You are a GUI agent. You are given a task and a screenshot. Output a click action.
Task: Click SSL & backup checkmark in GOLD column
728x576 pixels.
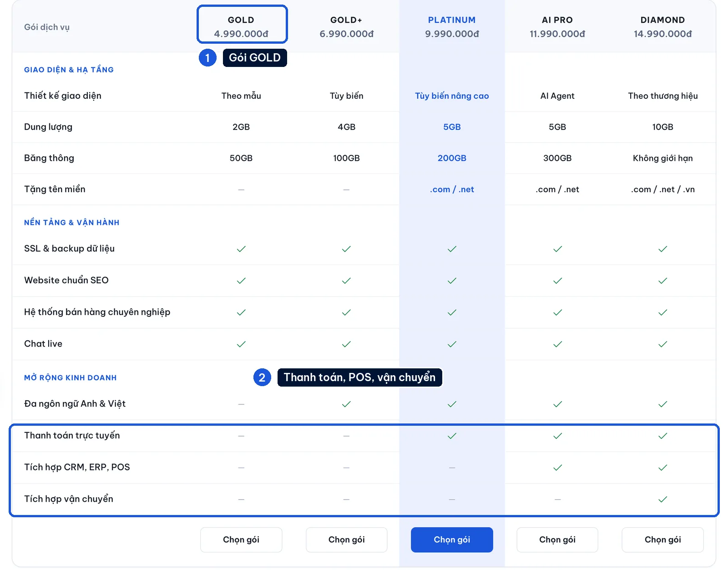[241, 249]
